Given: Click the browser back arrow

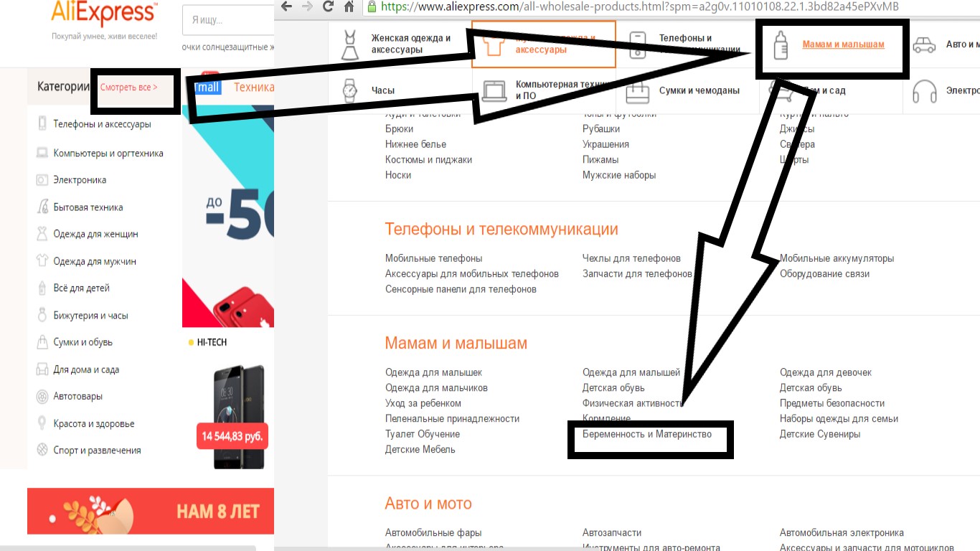Looking at the screenshot, I should click(286, 6).
